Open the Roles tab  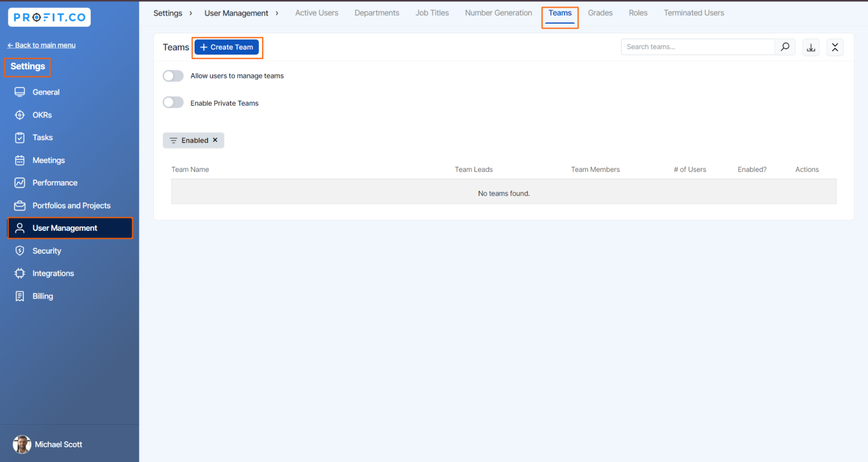point(638,13)
